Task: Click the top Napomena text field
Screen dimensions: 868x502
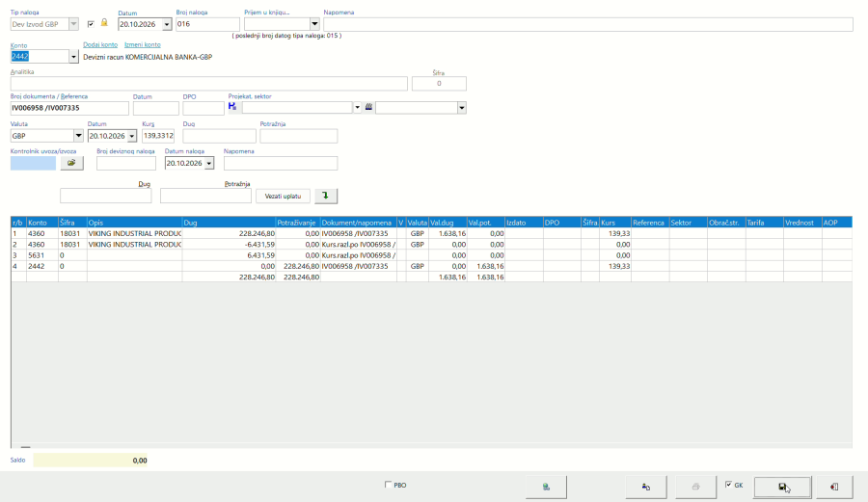Action: (x=588, y=24)
